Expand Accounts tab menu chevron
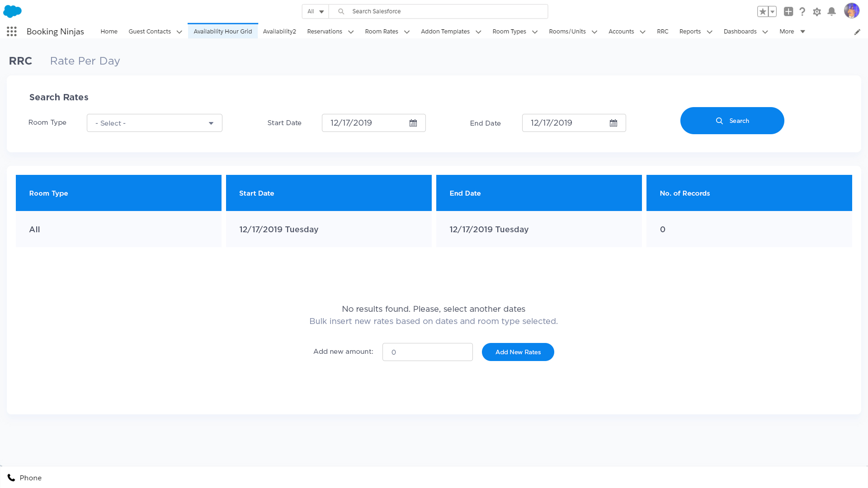The image size is (868, 488). click(x=642, y=32)
